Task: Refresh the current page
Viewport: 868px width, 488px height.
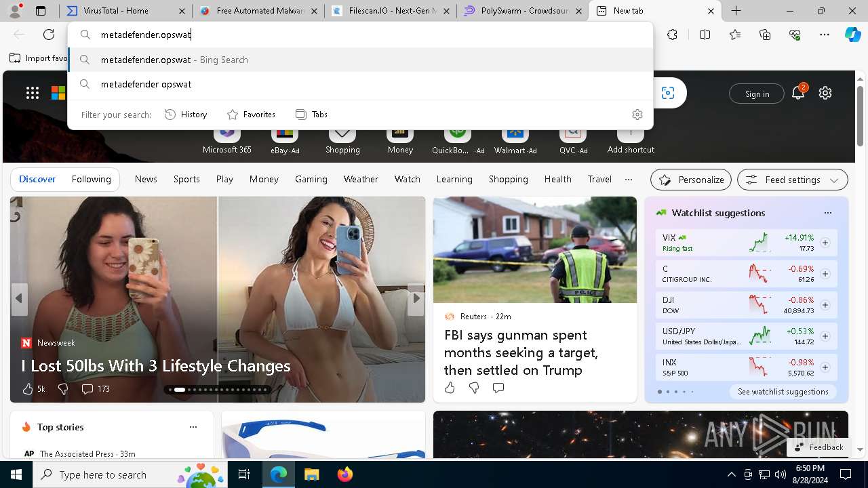Action: 49,35
